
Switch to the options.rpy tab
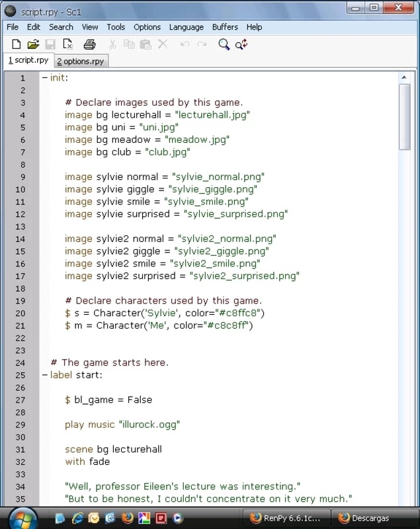coord(80,61)
